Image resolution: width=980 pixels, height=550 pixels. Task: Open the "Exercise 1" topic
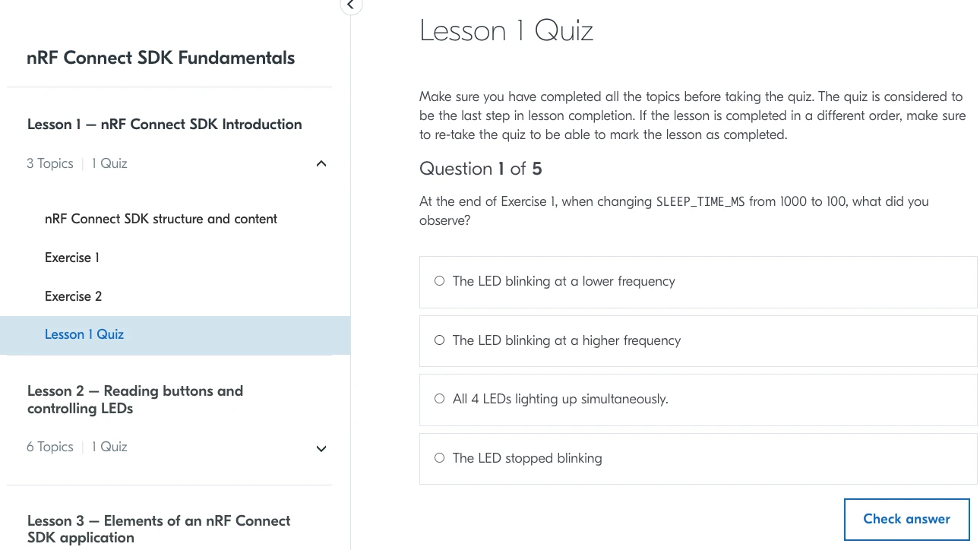tap(71, 258)
